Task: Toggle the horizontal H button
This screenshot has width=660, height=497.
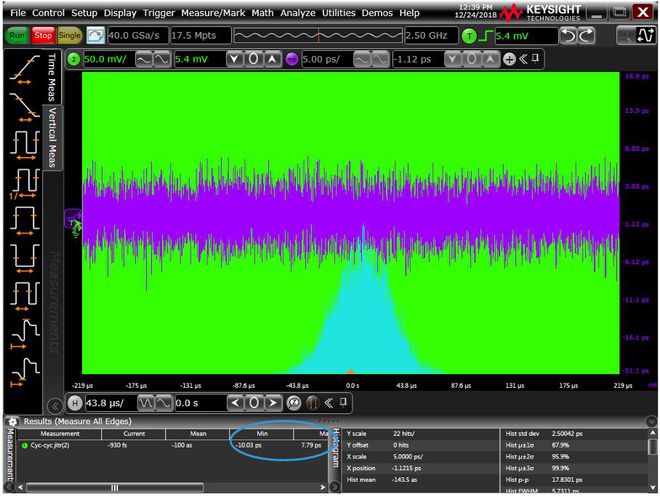Action: [x=75, y=403]
